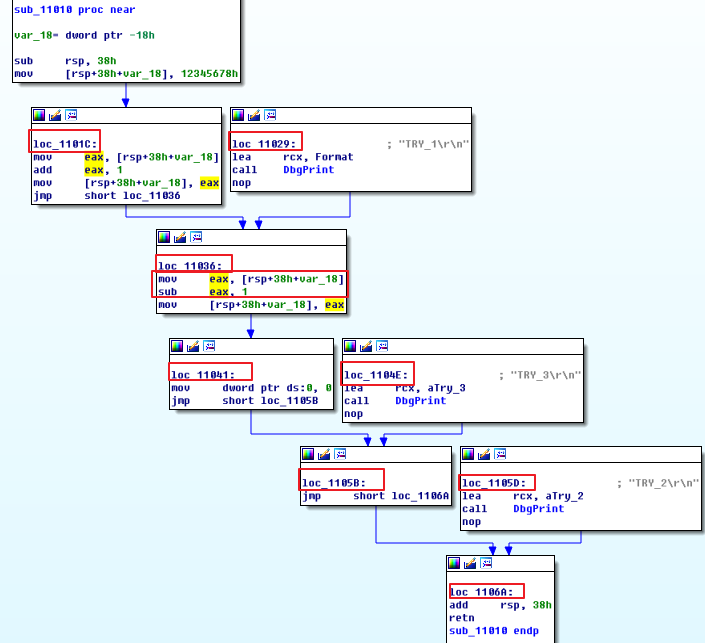
Task: Choose the node color icon in the loc_11041 block
Action: pos(177,346)
